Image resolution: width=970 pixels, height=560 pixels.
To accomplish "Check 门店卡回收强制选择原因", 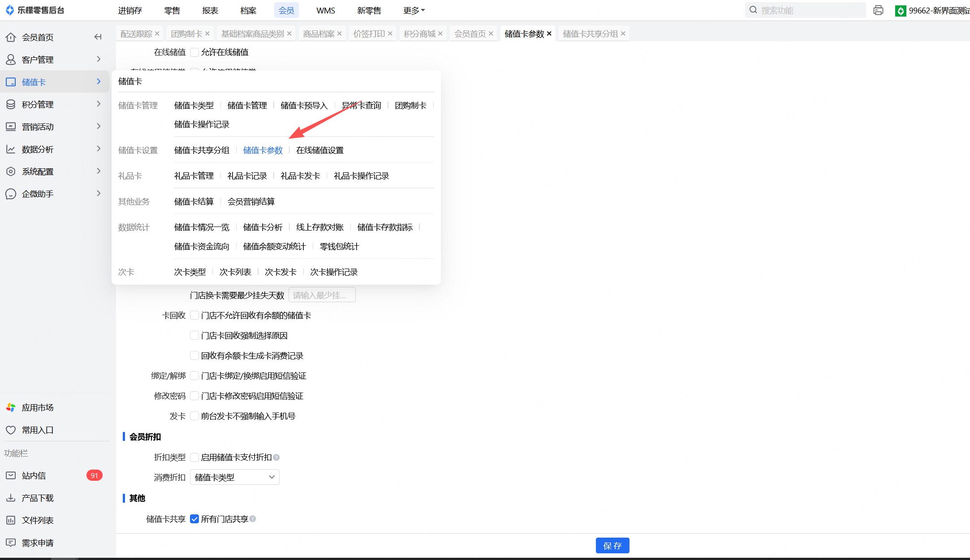I will [x=194, y=335].
